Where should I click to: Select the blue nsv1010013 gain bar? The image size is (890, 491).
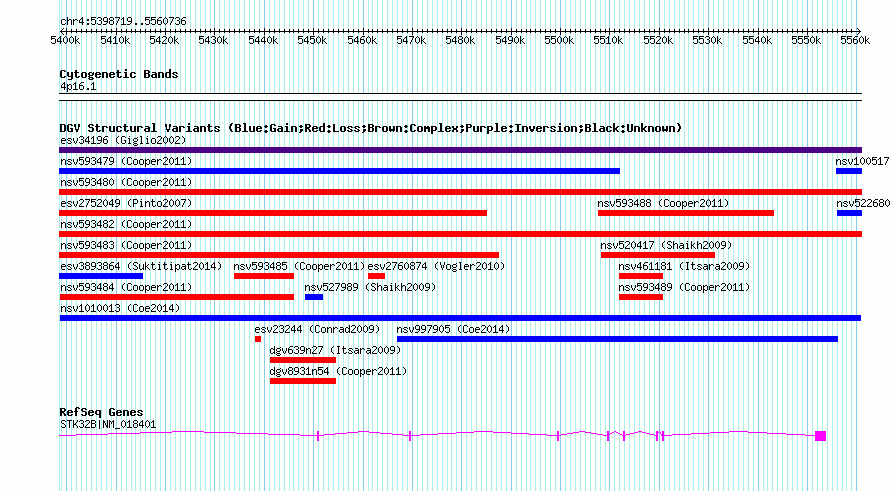460,318
